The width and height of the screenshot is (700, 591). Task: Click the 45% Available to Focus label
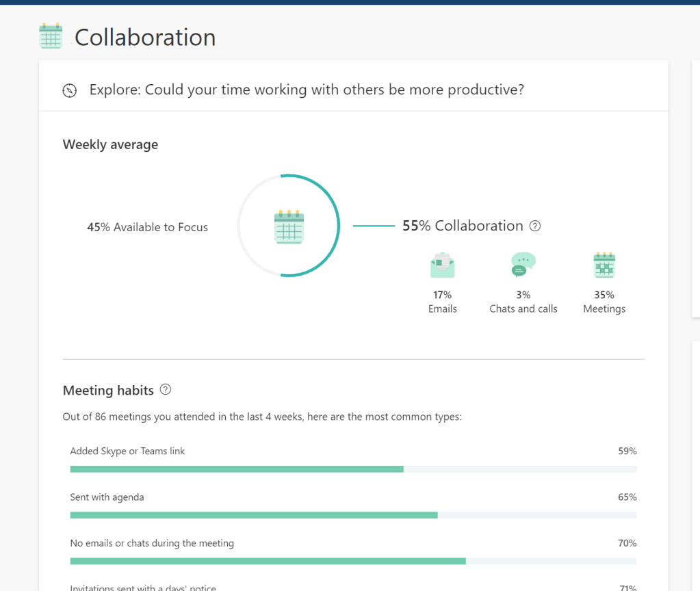[x=147, y=227]
